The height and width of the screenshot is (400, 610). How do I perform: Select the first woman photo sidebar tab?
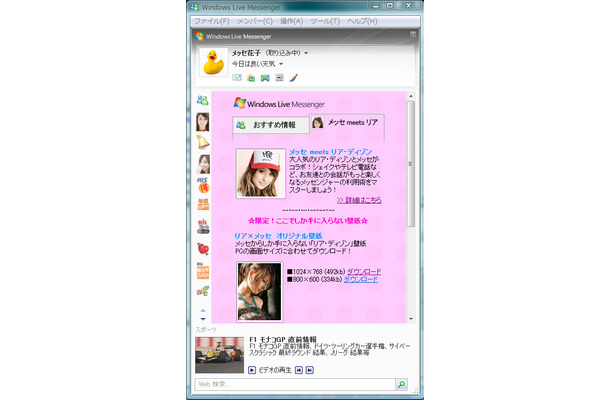203,122
